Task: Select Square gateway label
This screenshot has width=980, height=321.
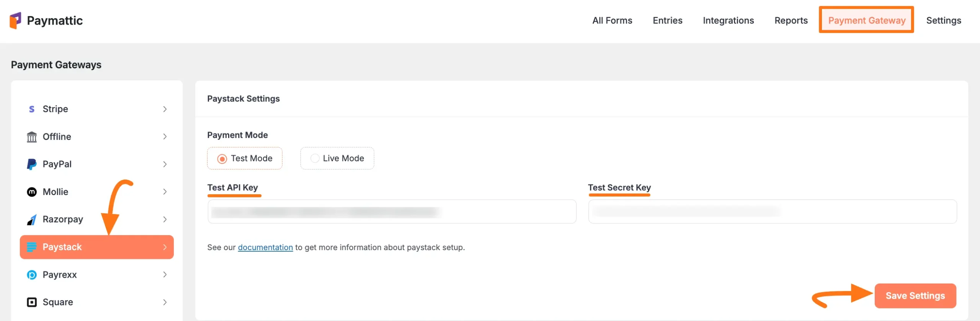Action: click(58, 302)
